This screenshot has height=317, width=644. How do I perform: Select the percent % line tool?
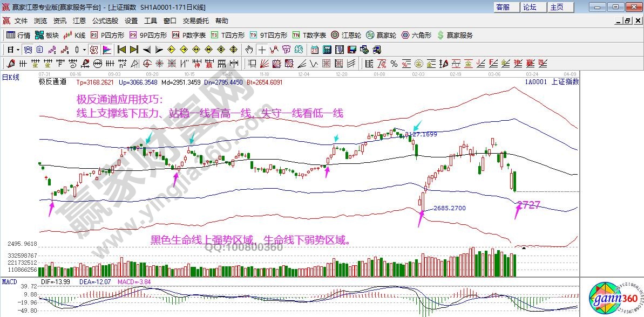(394, 64)
